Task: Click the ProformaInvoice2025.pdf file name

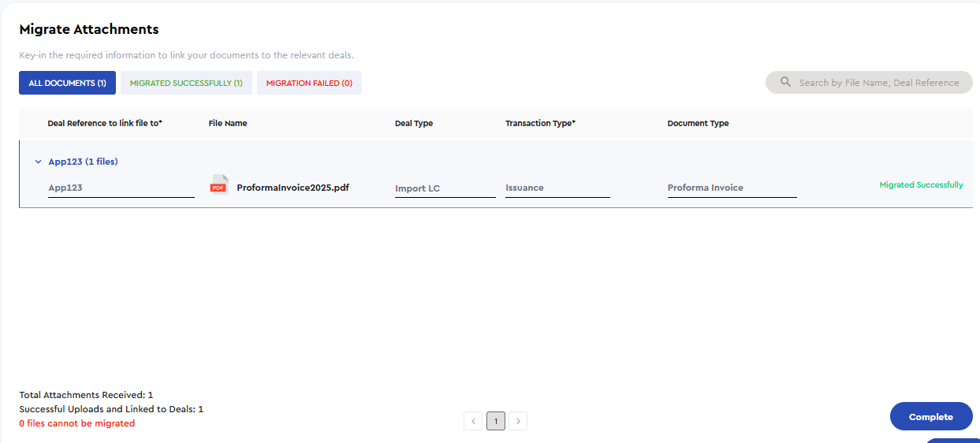Action: click(293, 188)
